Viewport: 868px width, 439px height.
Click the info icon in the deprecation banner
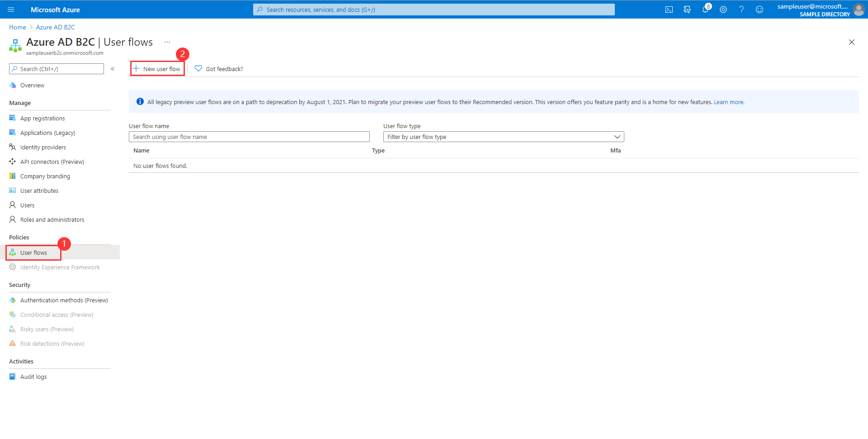coord(140,102)
